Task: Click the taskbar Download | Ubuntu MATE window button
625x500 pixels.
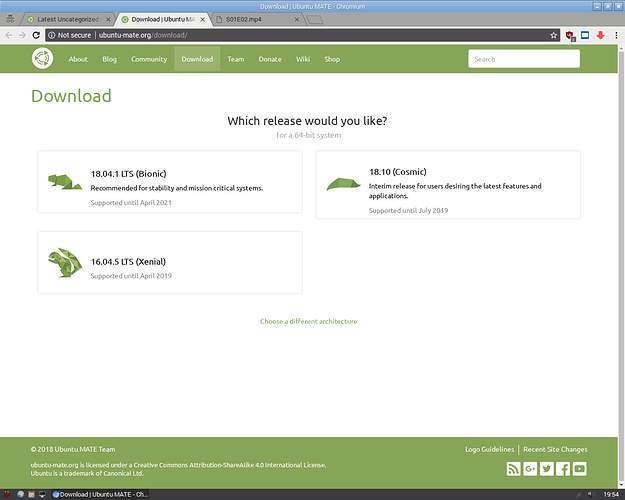Action: pyautogui.click(x=100, y=494)
